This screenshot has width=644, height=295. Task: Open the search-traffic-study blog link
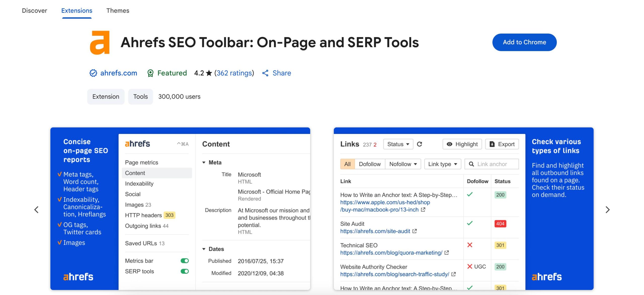pos(395,274)
